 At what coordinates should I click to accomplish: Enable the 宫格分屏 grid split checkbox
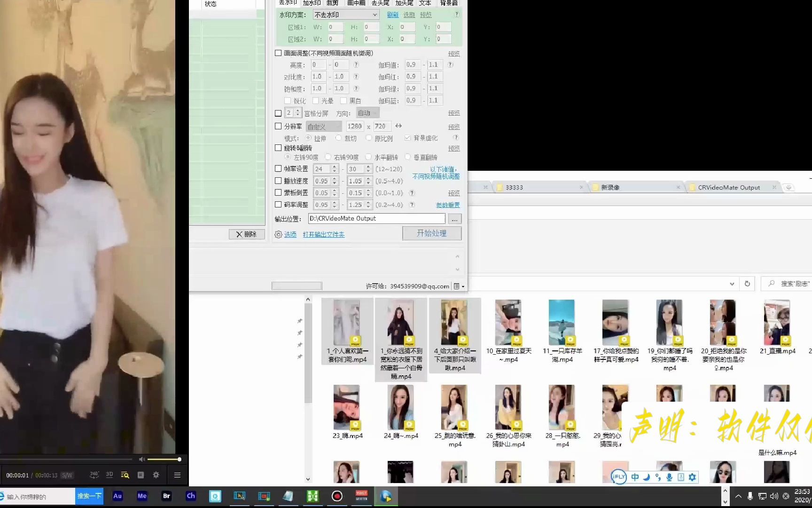click(x=278, y=113)
